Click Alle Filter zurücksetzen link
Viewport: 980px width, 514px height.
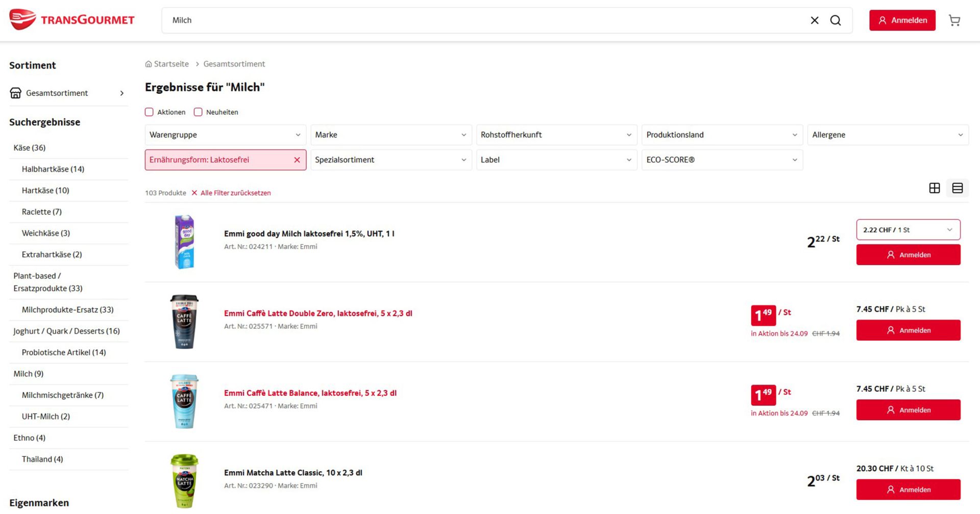(x=231, y=193)
